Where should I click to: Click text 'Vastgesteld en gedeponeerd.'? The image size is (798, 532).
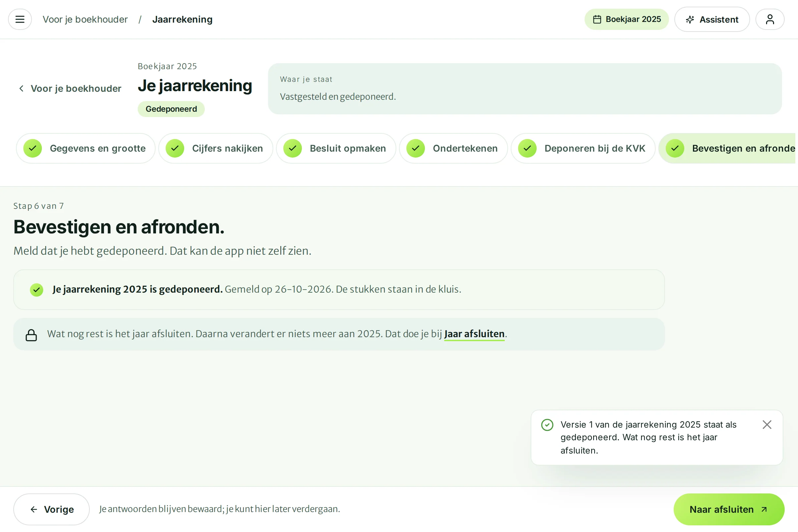pos(337,97)
